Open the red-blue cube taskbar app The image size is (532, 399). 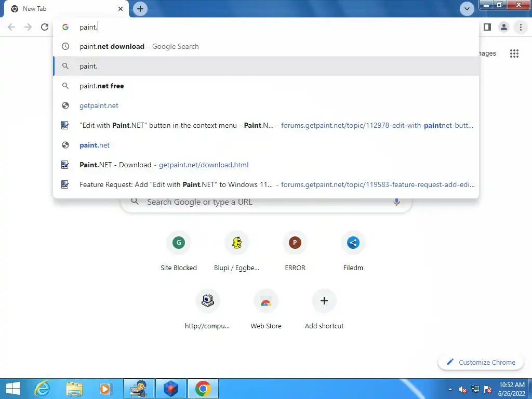click(171, 389)
